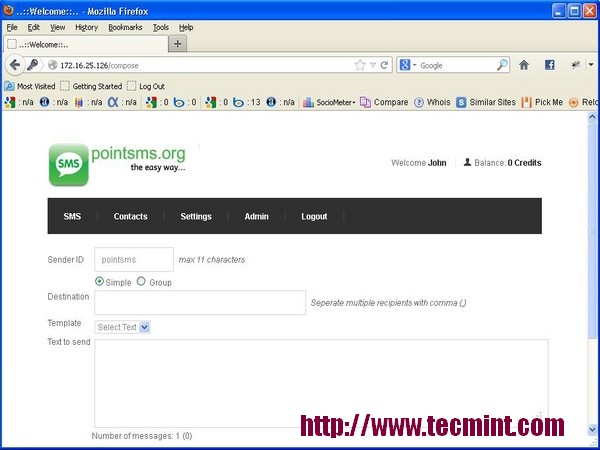Viewport: 600px width, 450px height.
Task: Open the View menu
Action: [x=57, y=28]
